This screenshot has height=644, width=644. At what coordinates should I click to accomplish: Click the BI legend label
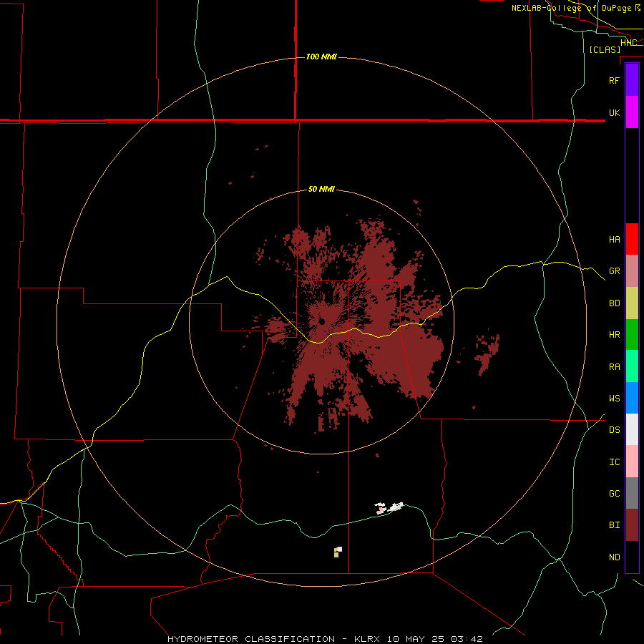(614, 525)
